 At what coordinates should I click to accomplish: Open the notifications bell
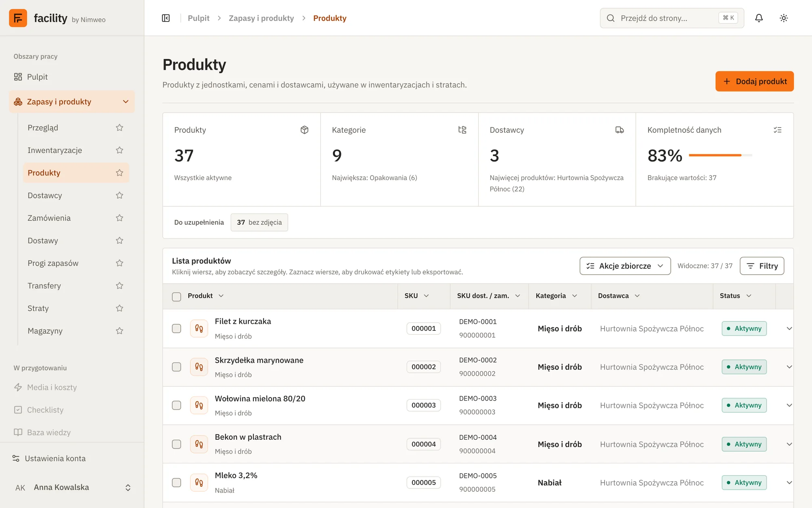759,18
